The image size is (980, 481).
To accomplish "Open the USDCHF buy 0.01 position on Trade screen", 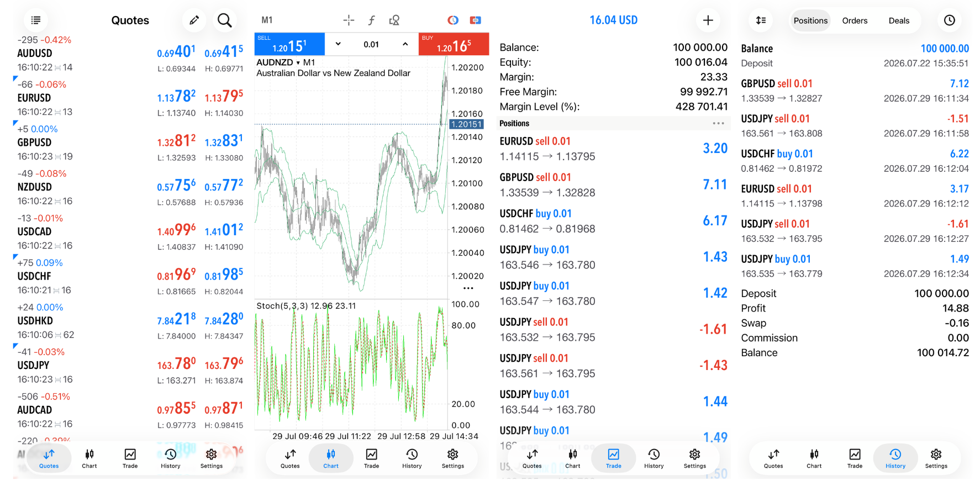I will (x=614, y=221).
